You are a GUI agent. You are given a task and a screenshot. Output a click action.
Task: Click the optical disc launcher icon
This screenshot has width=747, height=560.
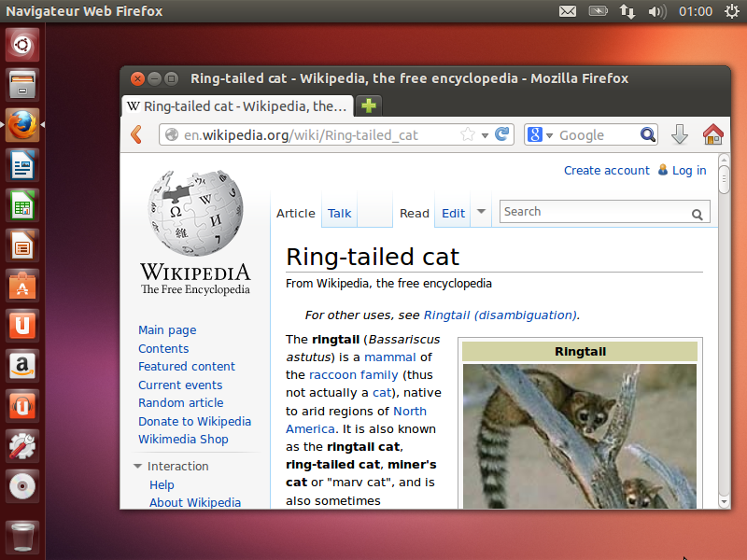tap(22, 486)
